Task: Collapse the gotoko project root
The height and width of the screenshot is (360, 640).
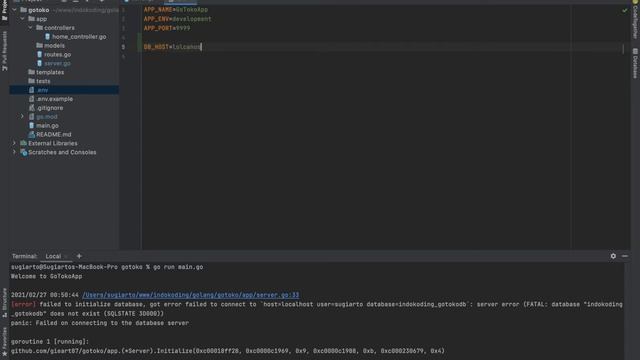Action: click(15, 10)
